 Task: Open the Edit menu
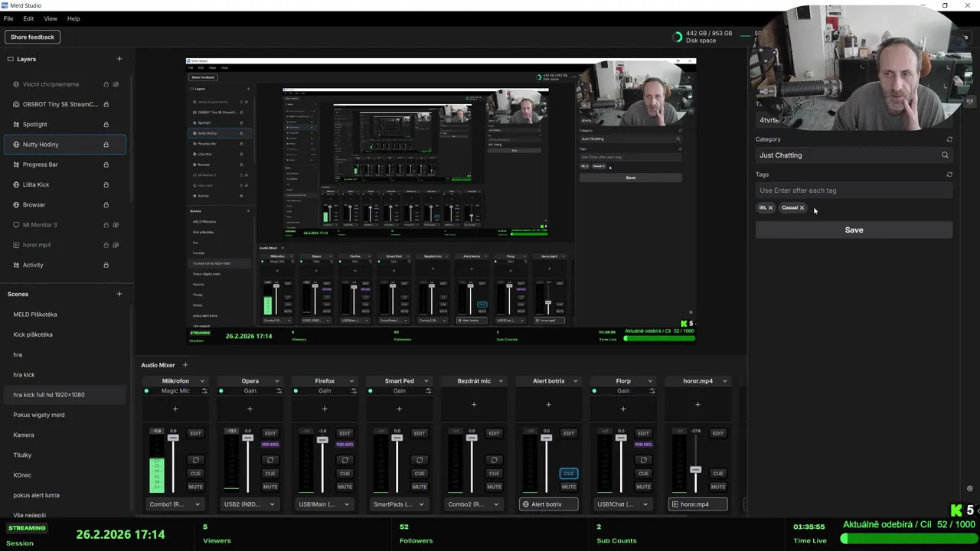pos(28,18)
